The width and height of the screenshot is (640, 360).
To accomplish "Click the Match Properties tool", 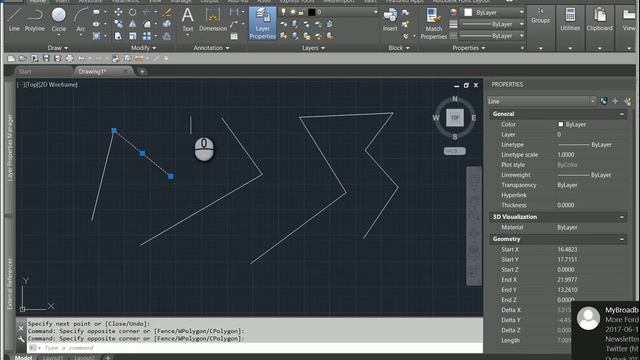I will pos(433,23).
